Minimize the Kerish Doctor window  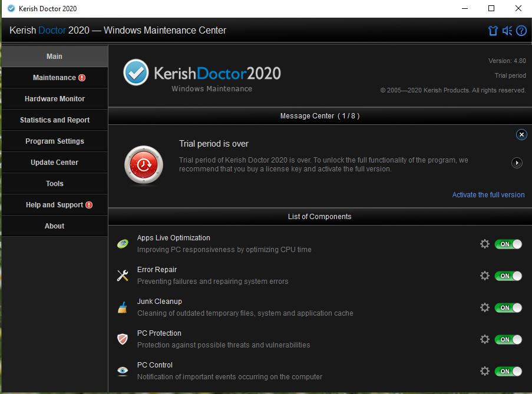pos(465,8)
